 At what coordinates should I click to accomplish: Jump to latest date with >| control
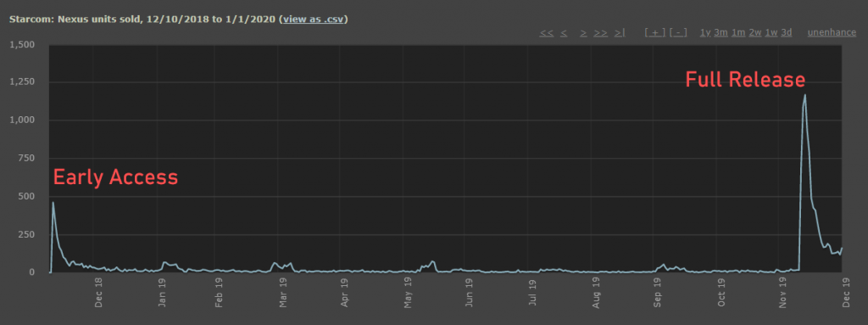(620, 33)
